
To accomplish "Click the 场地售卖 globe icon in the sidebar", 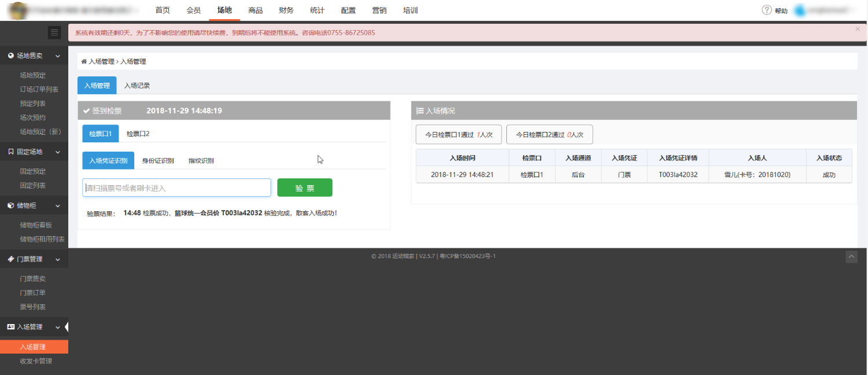I will pos(11,56).
